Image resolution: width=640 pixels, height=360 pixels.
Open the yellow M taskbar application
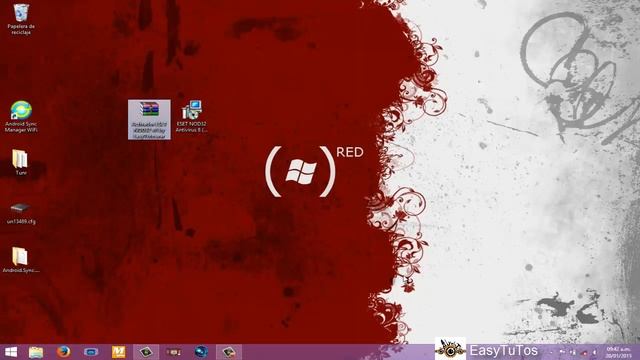coord(118,352)
